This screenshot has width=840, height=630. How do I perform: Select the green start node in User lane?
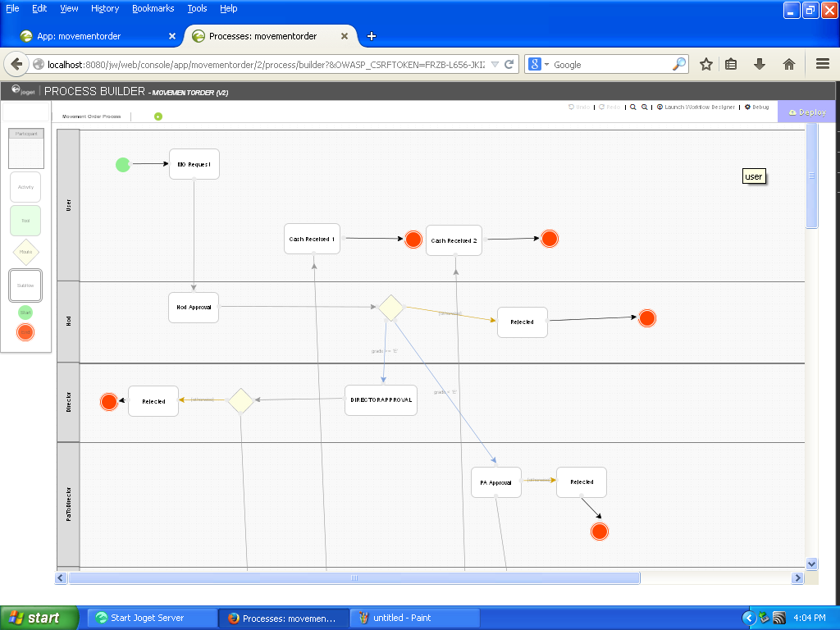click(123, 164)
